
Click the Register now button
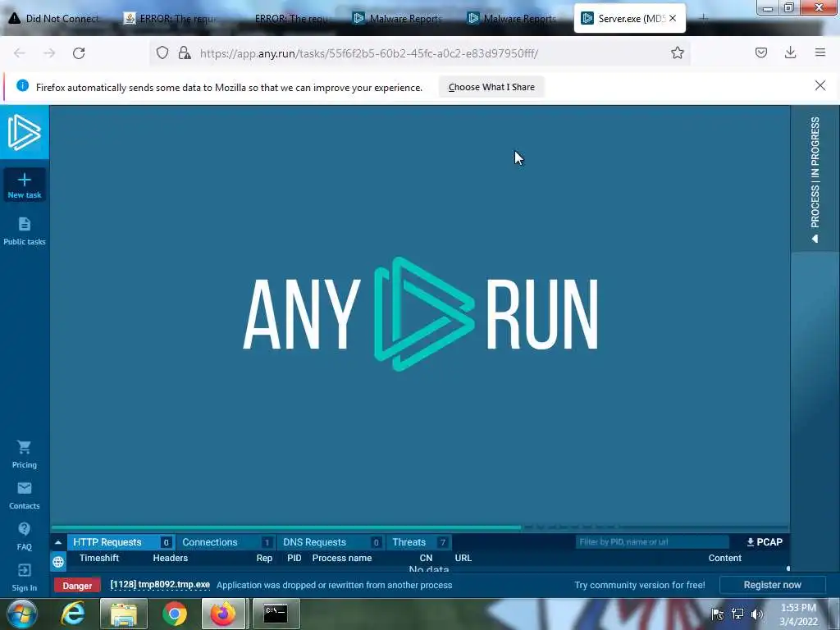(x=772, y=585)
